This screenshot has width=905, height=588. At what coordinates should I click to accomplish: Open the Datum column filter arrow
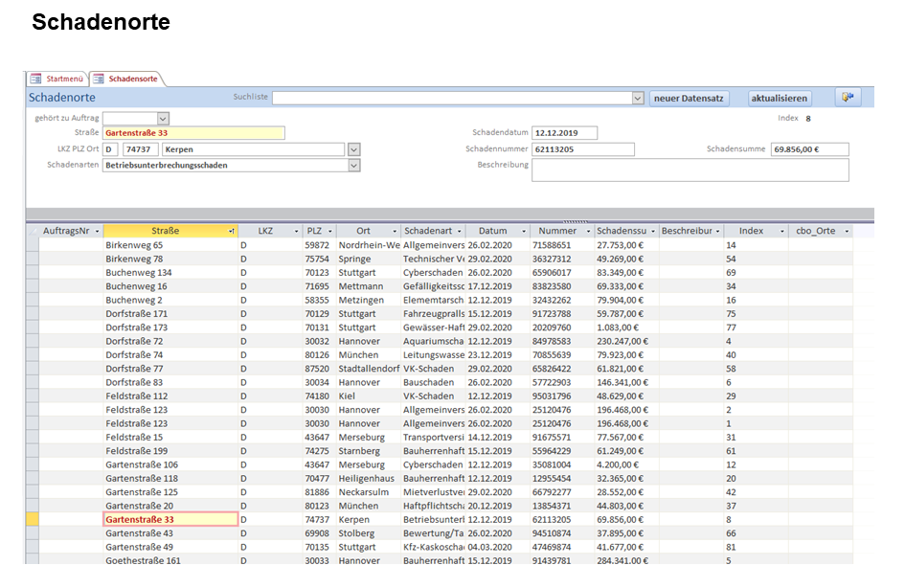pos(523,232)
